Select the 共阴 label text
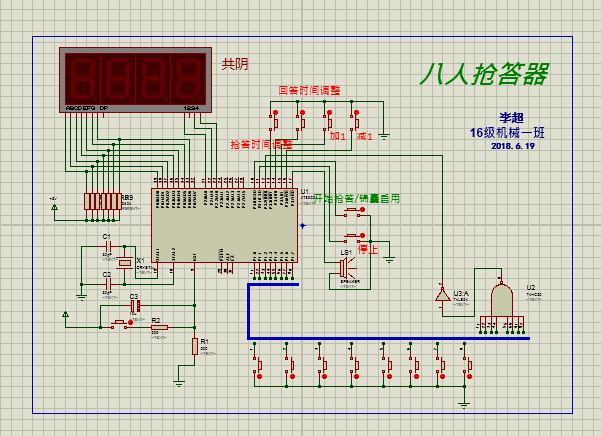 tap(235, 64)
